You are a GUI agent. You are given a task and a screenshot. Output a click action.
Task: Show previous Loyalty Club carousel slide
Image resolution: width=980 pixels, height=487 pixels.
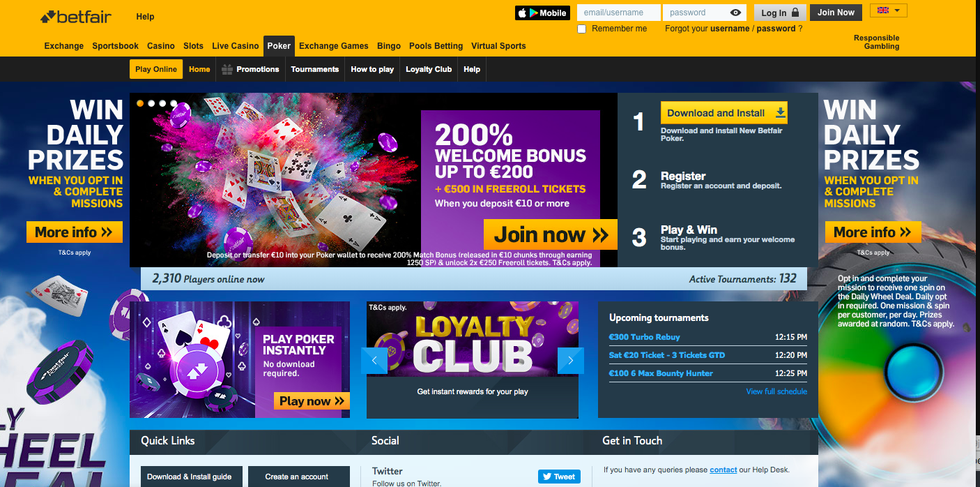point(374,360)
